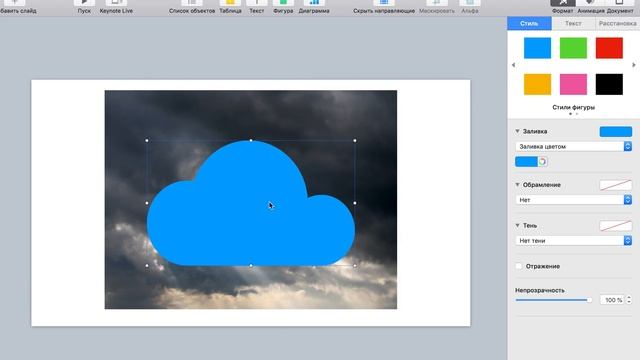The width and height of the screenshot is (640, 360).
Task: Add a text box with Текст tool
Action: click(257, 7)
